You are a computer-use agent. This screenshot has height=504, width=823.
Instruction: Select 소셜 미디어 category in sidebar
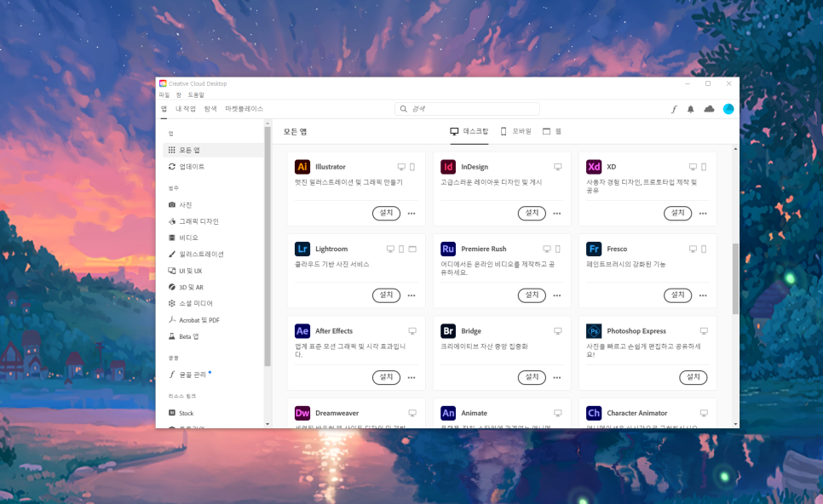tap(213, 303)
